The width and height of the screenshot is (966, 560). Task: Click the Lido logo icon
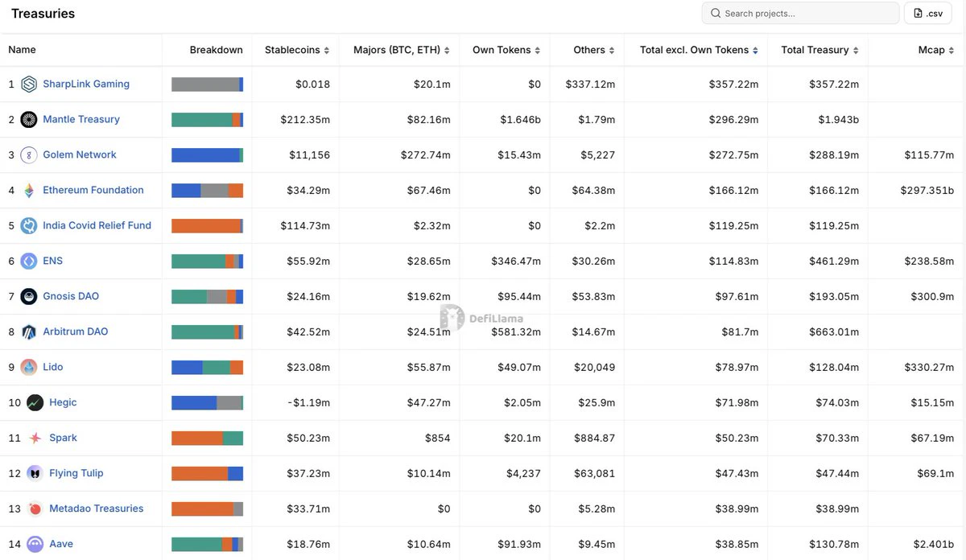pos(29,367)
